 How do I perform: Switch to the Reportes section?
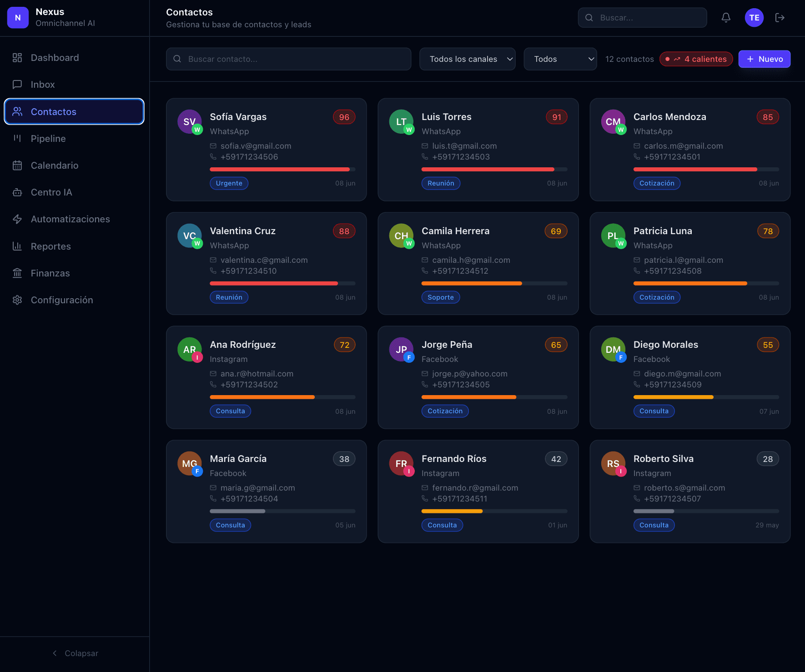coord(74,246)
